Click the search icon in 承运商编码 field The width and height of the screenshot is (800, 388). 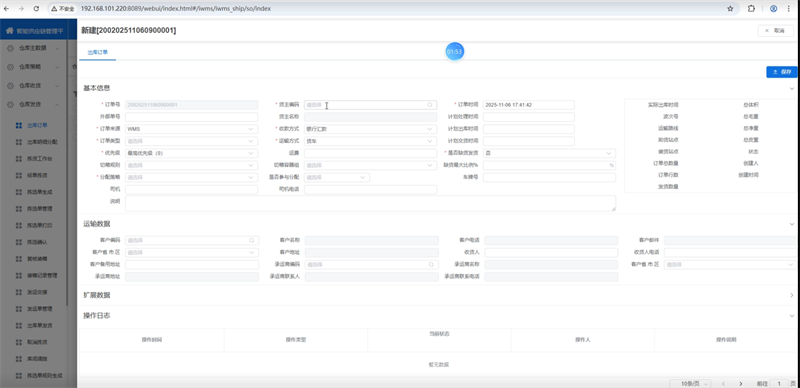coord(431,264)
